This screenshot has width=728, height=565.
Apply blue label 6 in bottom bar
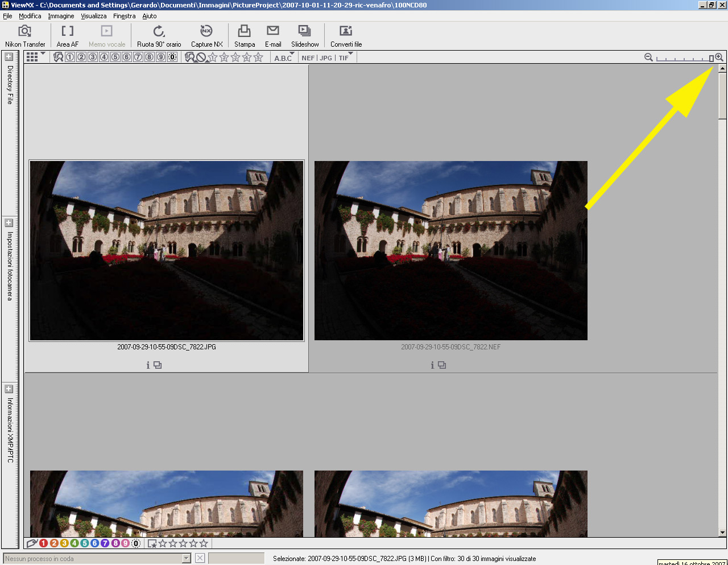[x=95, y=543]
